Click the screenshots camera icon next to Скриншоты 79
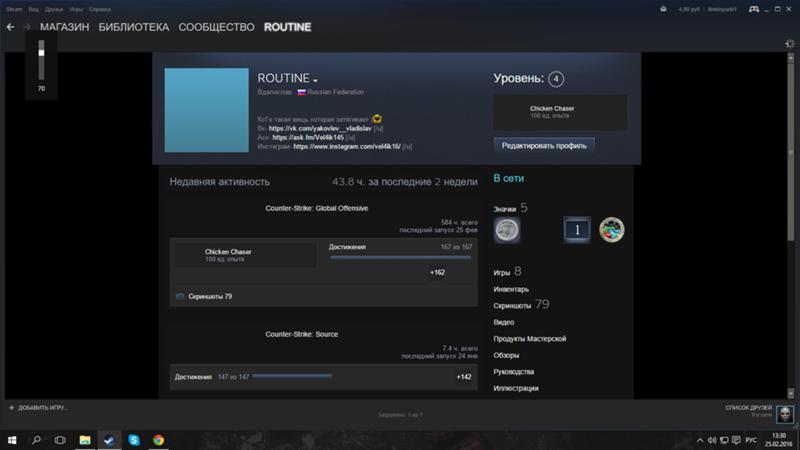This screenshot has width=800, height=450. [x=180, y=296]
